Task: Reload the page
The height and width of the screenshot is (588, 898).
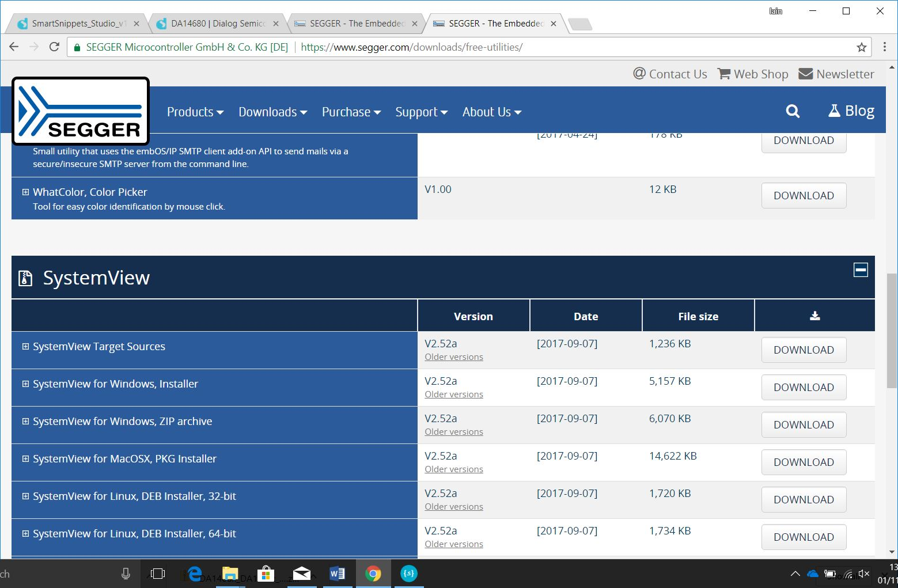Action: coord(54,47)
